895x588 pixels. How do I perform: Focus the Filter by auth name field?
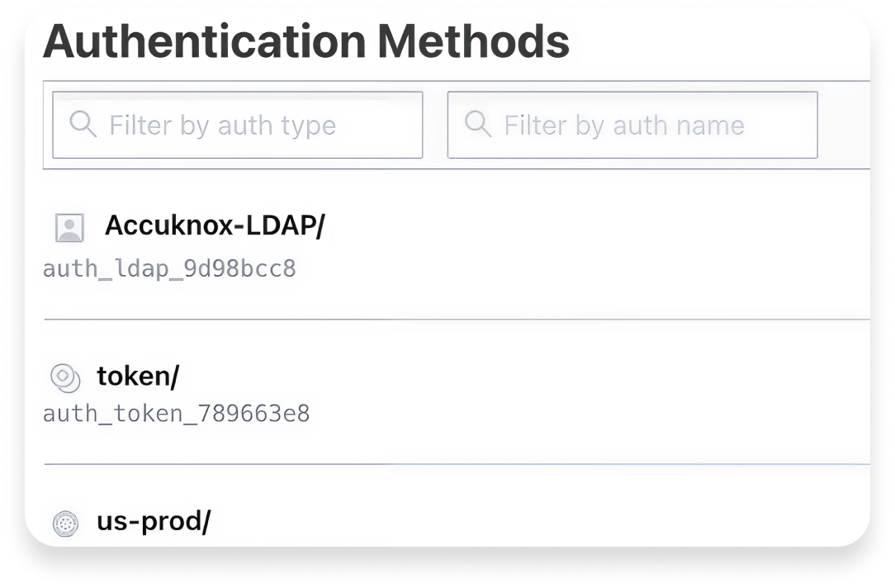632,125
